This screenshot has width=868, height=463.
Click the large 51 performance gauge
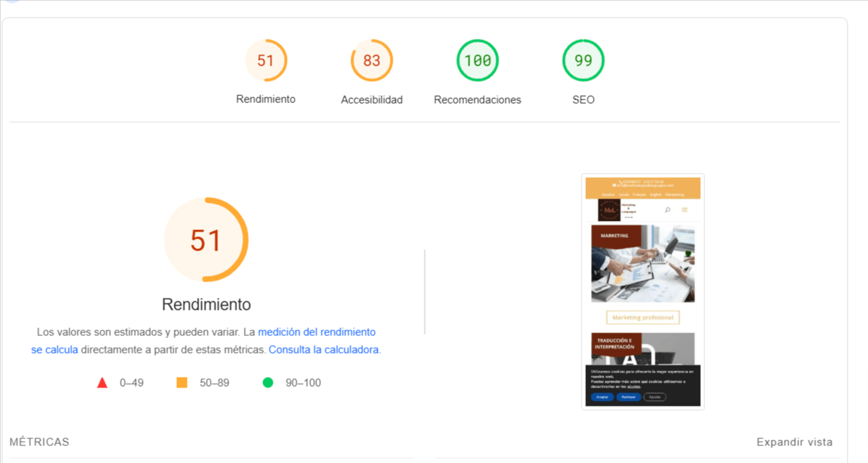point(206,240)
